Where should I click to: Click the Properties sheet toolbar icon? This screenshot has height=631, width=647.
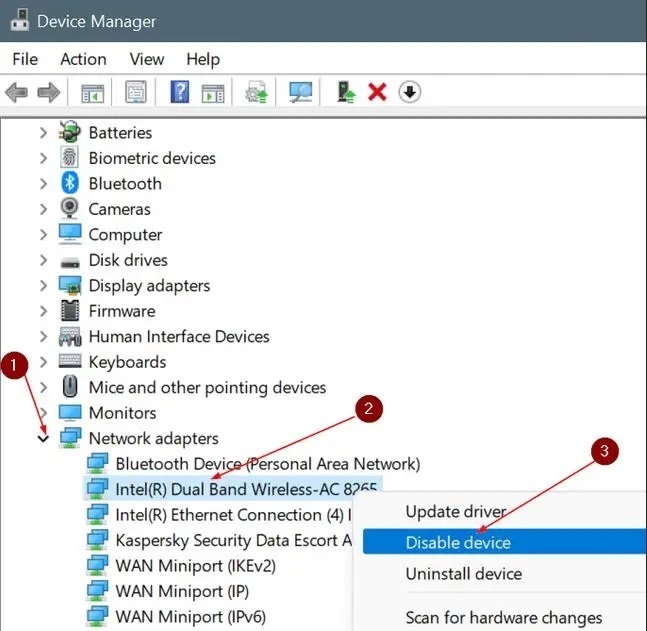click(x=136, y=92)
